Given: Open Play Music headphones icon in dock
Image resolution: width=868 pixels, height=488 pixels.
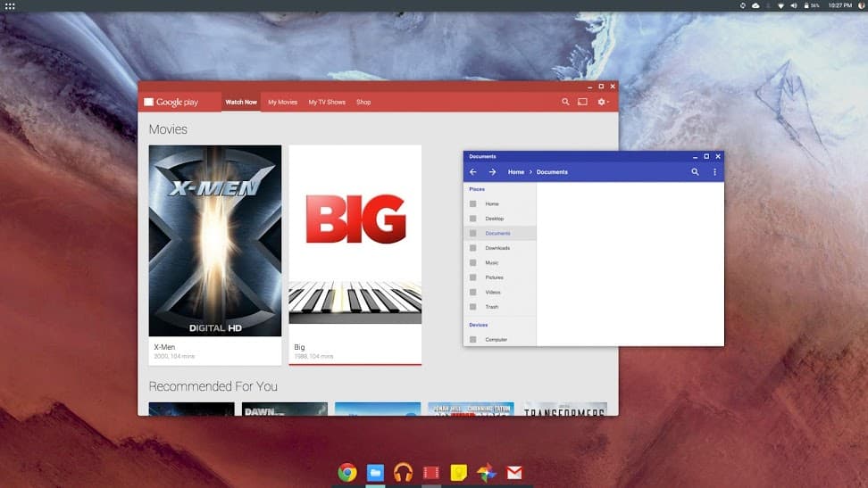Looking at the screenshot, I should pos(403,473).
